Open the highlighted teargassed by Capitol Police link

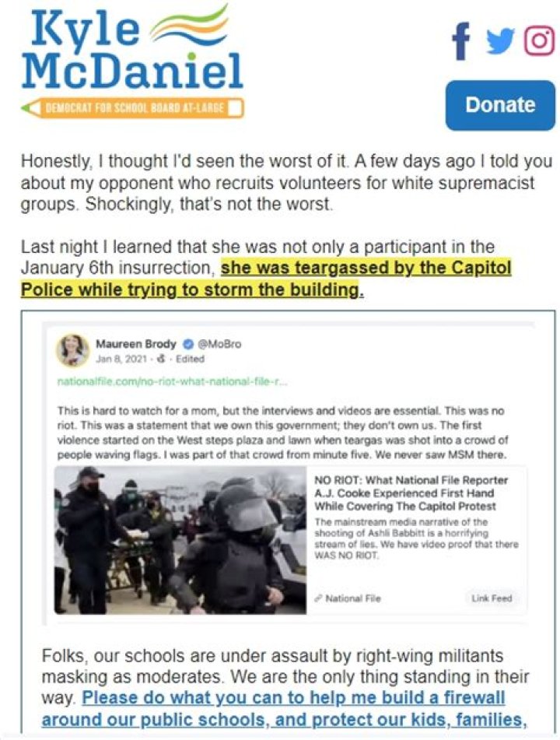pos(265,279)
